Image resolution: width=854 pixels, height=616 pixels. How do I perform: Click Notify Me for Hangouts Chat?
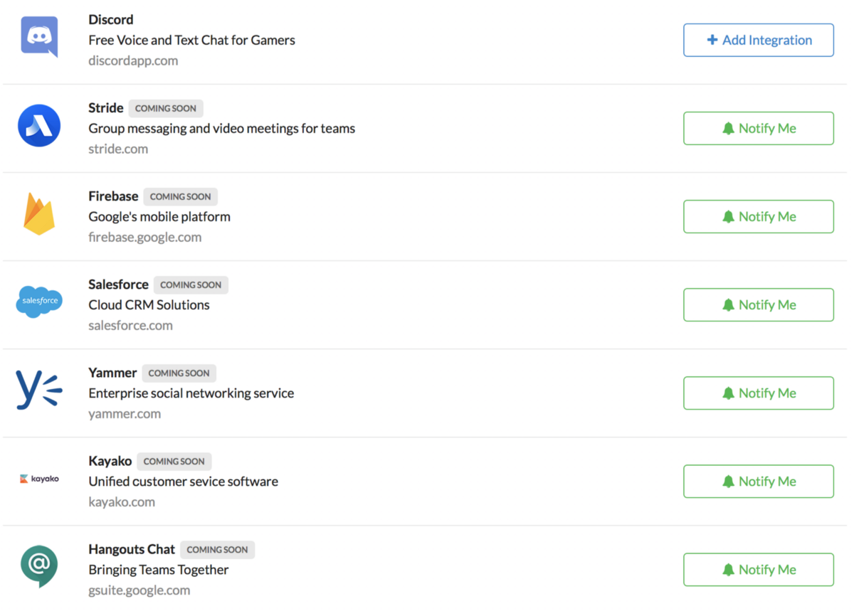(x=758, y=570)
